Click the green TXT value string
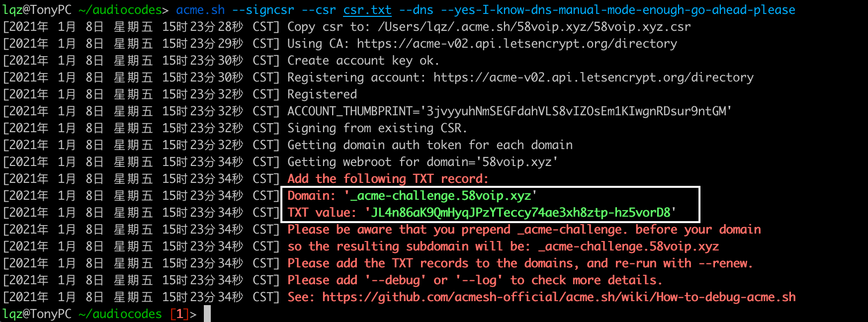868x322 pixels. tap(521, 213)
